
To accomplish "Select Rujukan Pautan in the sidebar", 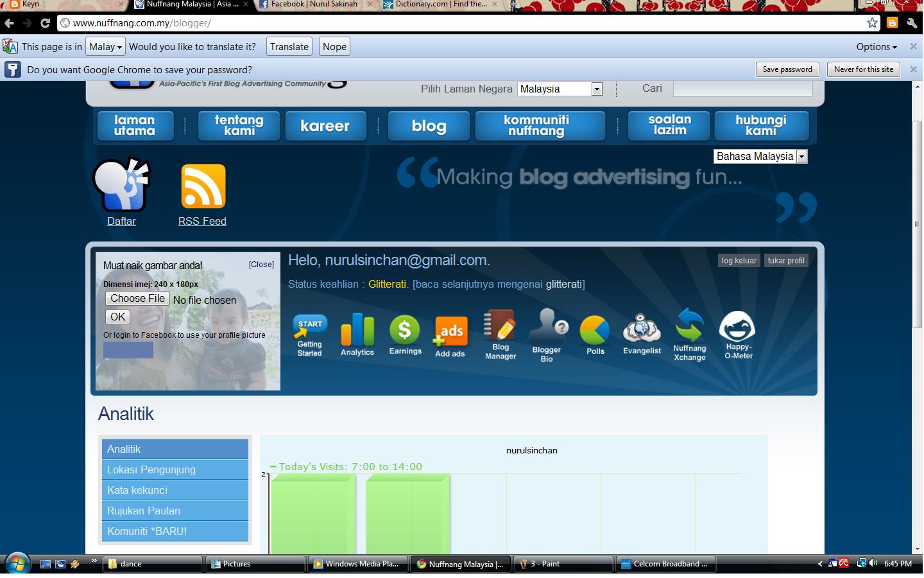I will [175, 511].
